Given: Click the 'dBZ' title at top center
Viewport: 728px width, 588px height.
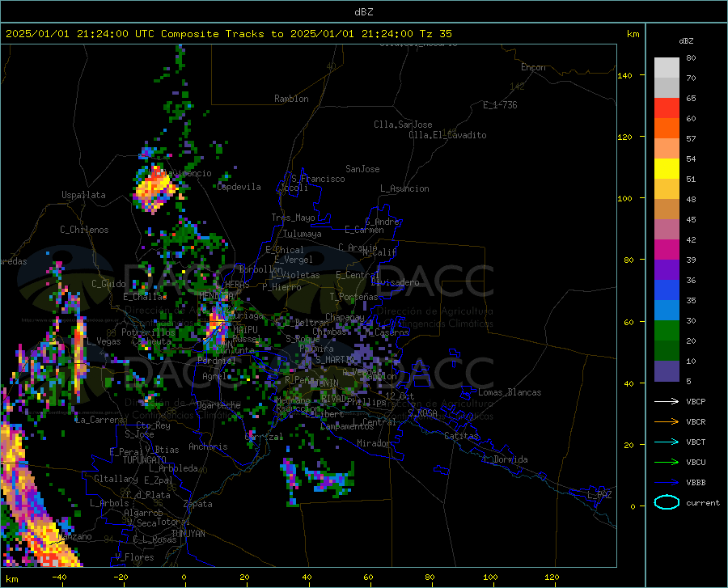Looking at the screenshot, I should [x=363, y=12].
